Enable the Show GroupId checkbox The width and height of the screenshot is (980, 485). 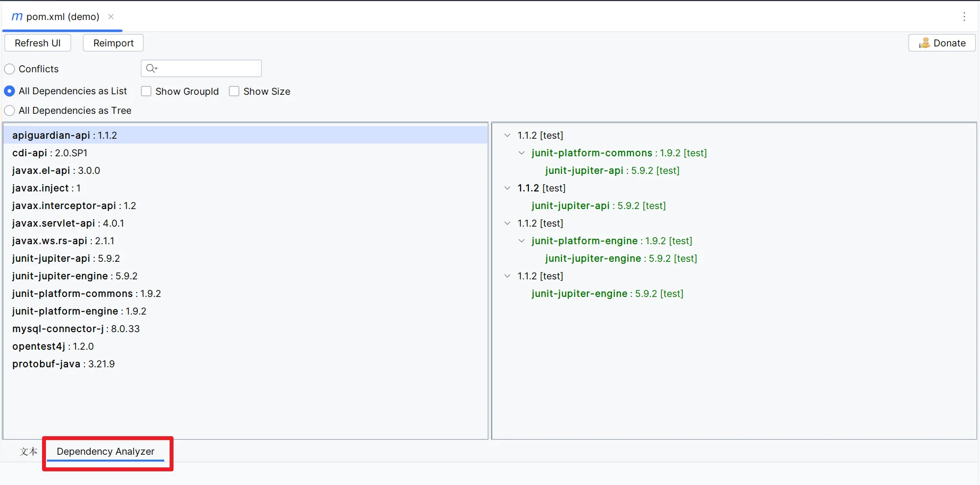pos(146,91)
